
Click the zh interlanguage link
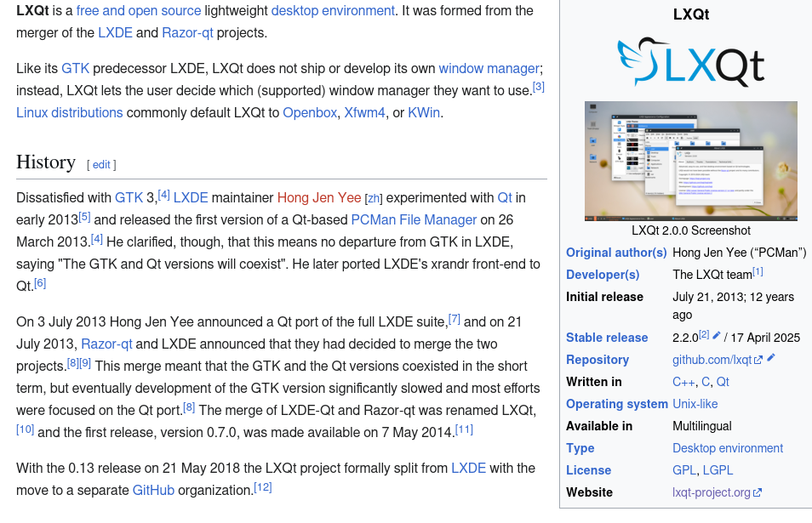[374, 199]
